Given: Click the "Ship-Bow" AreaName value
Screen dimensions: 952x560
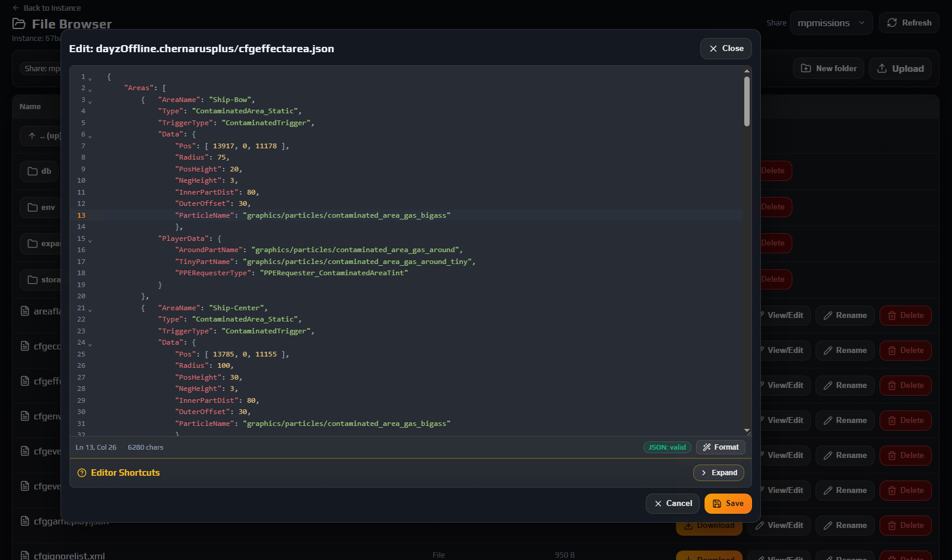Looking at the screenshot, I should pos(231,100).
